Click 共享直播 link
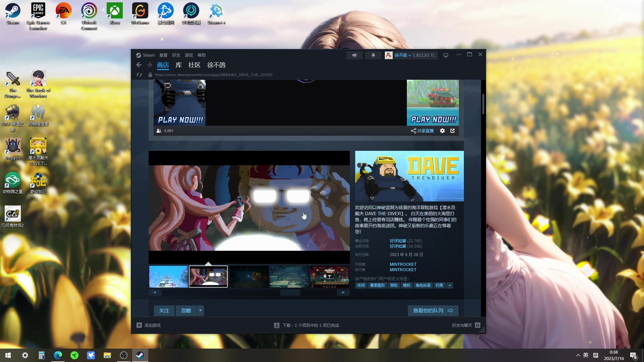 422,131
